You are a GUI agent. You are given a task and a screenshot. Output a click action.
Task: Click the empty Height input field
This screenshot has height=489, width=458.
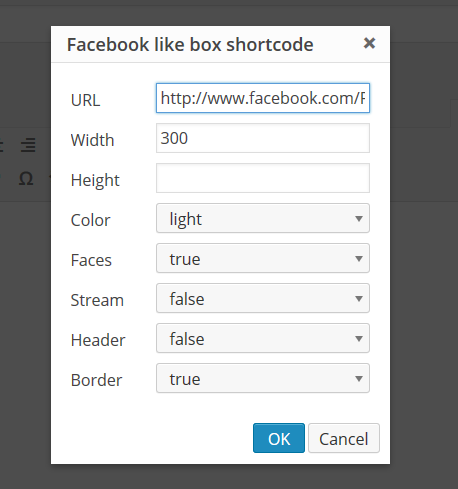click(263, 178)
